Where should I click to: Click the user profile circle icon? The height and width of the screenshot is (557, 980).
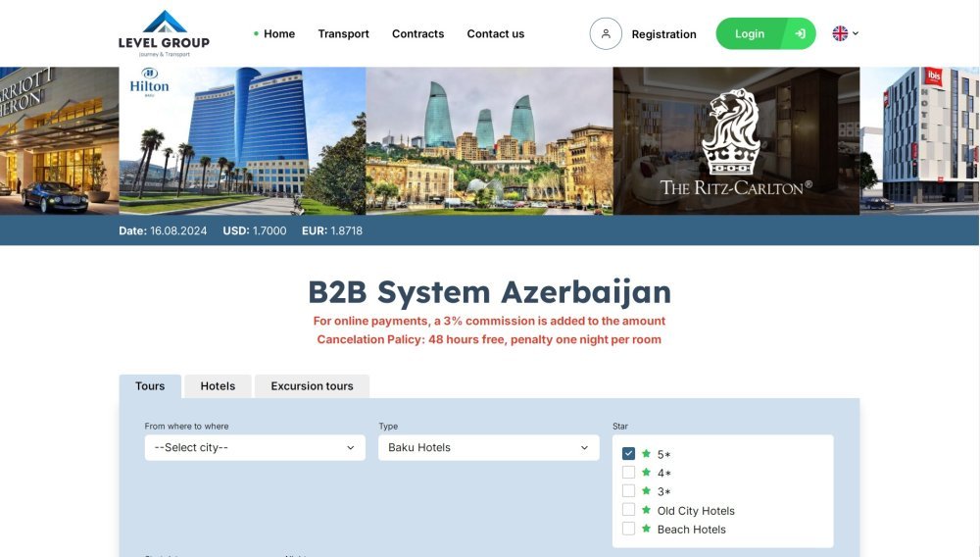click(x=606, y=33)
